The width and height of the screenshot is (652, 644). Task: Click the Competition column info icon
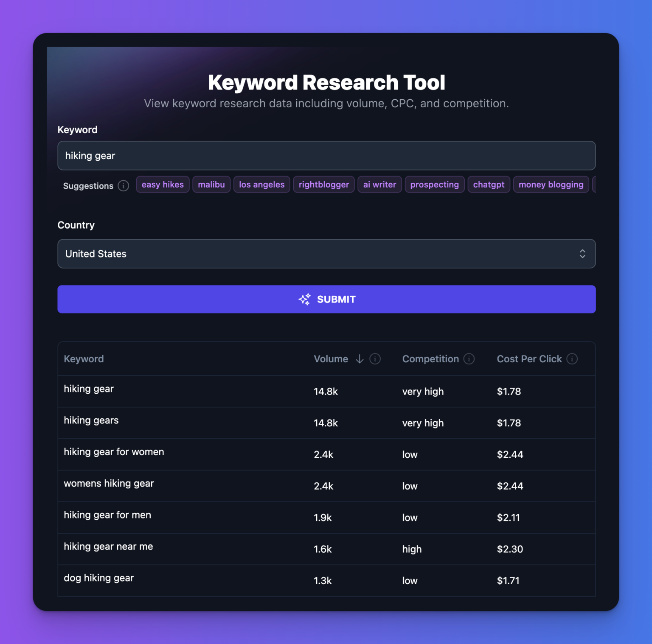click(x=469, y=359)
